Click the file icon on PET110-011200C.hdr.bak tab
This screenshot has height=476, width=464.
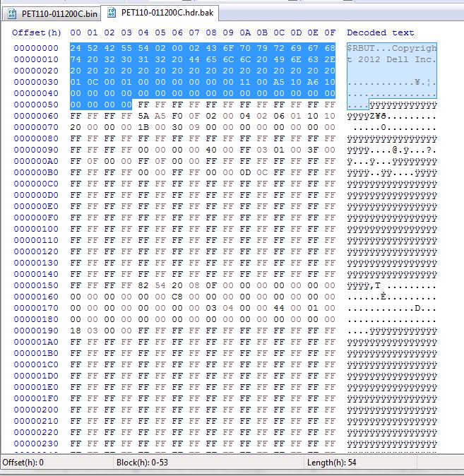112,13
